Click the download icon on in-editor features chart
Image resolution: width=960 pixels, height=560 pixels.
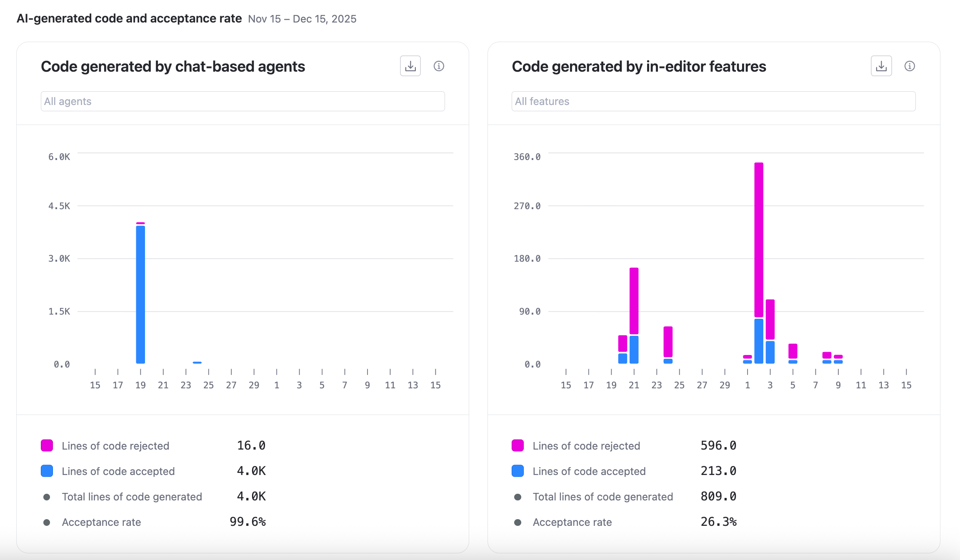(x=881, y=66)
